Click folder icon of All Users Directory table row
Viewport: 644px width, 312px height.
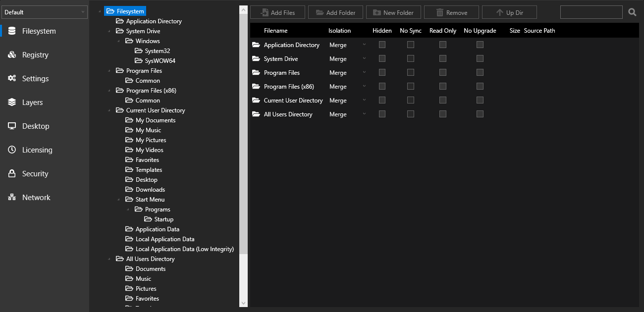click(256, 114)
